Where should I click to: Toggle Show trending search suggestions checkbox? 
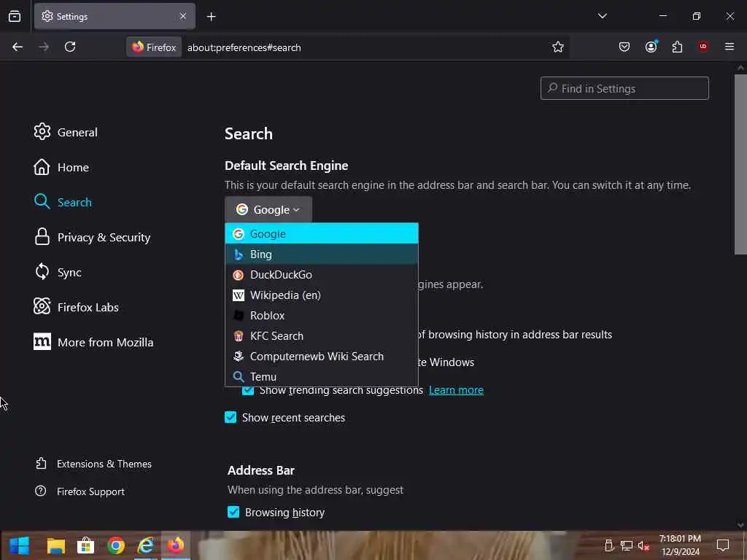point(248,391)
